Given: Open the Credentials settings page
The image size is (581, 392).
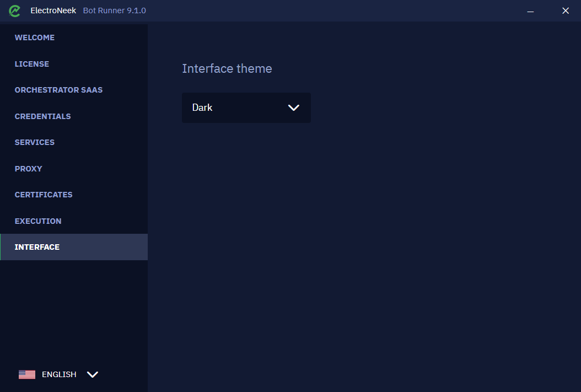Looking at the screenshot, I should [74, 116].
